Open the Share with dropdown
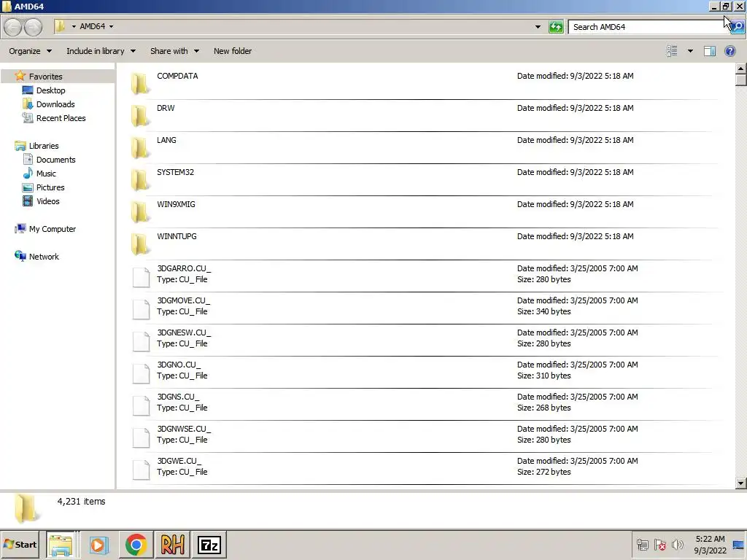The height and width of the screenshot is (560, 747). pos(174,51)
